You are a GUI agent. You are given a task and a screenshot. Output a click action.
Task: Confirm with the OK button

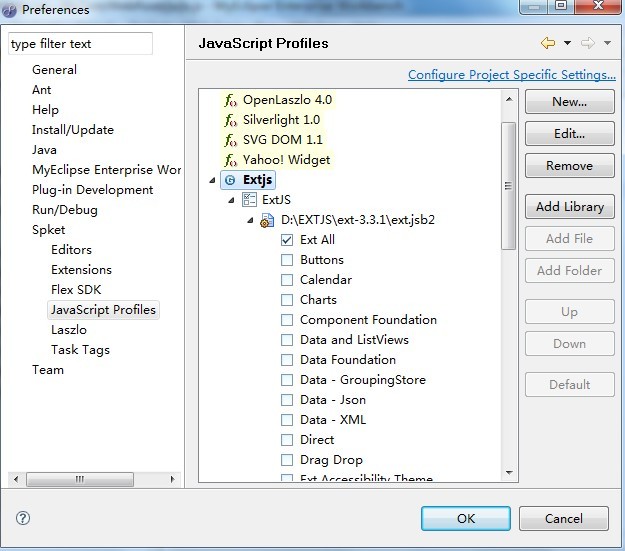click(466, 519)
